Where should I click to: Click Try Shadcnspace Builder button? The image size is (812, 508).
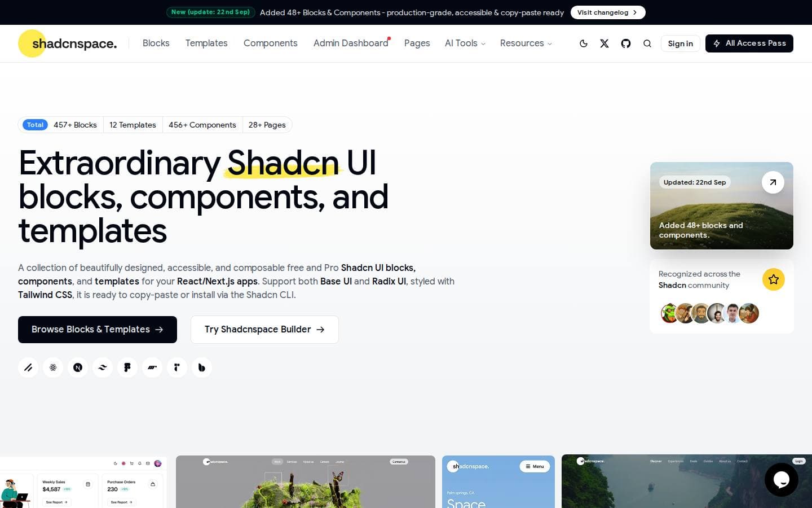[x=264, y=330]
